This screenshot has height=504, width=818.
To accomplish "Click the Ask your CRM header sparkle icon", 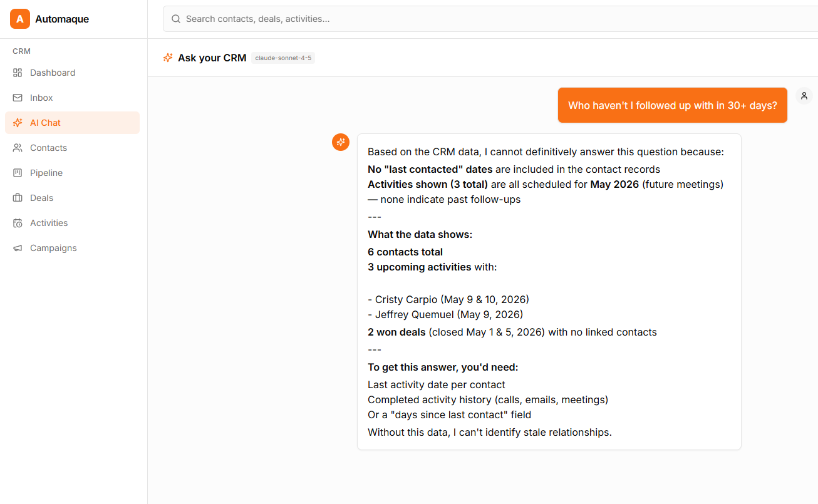I will point(168,58).
